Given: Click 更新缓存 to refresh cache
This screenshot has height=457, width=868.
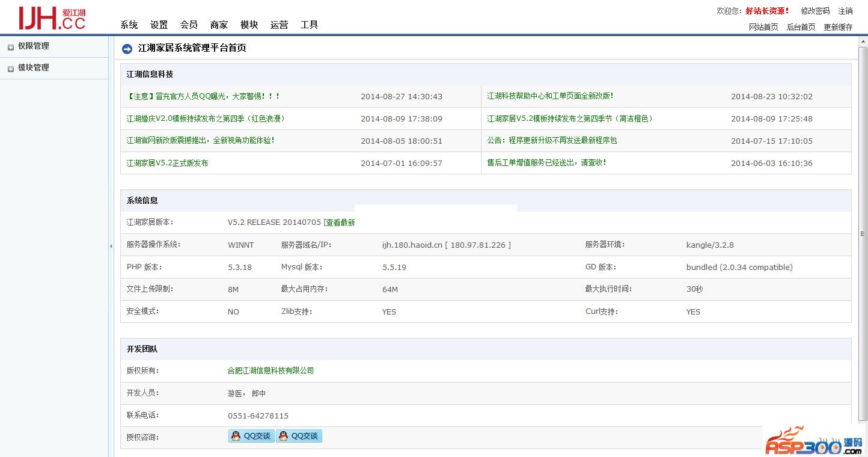Looking at the screenshot, I should [838, 27].
